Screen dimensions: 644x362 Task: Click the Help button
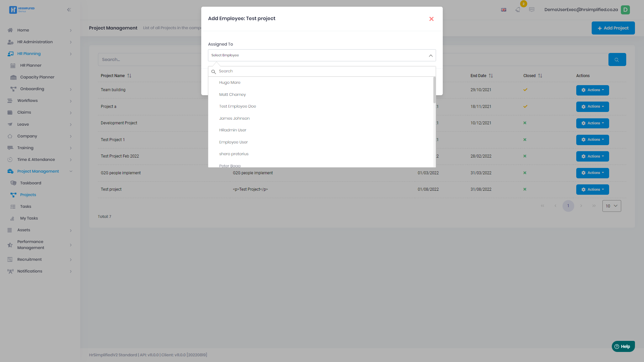(x=623, y=347)
